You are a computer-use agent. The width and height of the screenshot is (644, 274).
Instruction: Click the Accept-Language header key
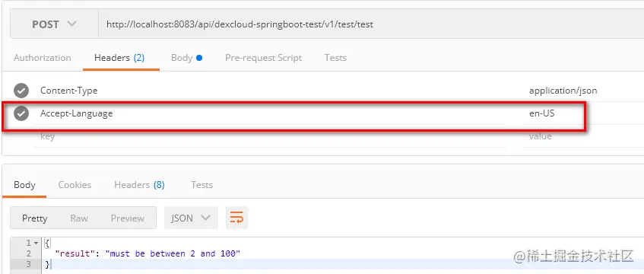pos(76,113)
